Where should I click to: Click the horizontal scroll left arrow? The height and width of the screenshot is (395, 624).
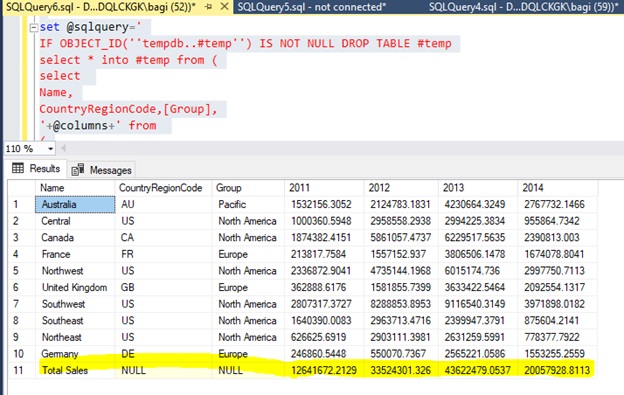[64, 149]
